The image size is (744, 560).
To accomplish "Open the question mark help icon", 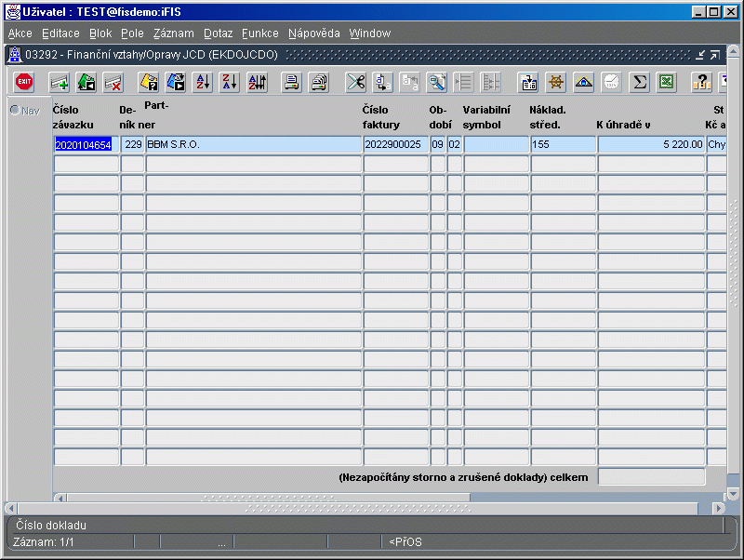I will click(701, 82).
